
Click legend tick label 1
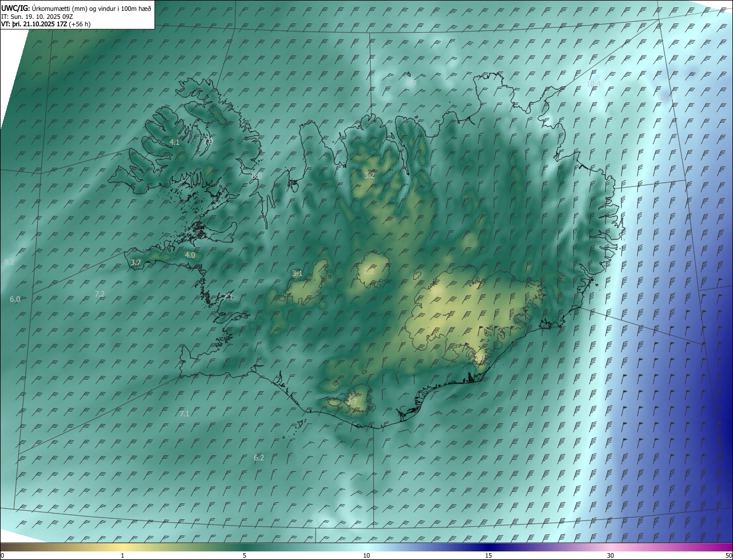[123, 555]
